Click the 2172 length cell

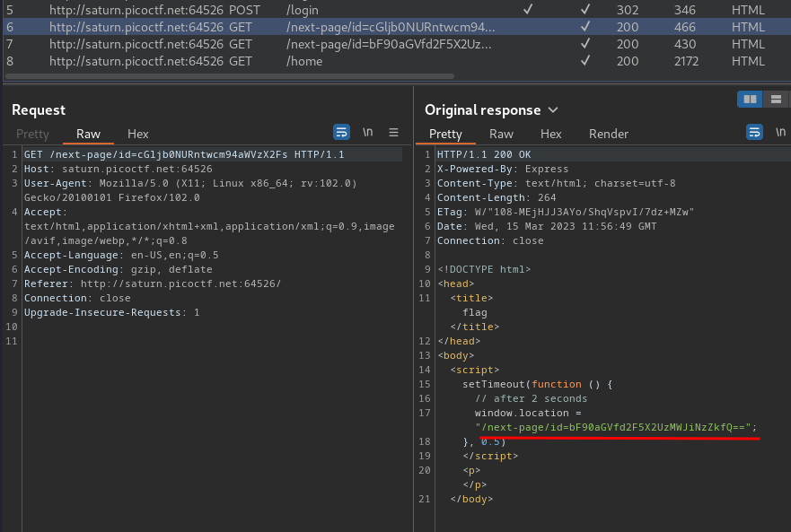686,62
